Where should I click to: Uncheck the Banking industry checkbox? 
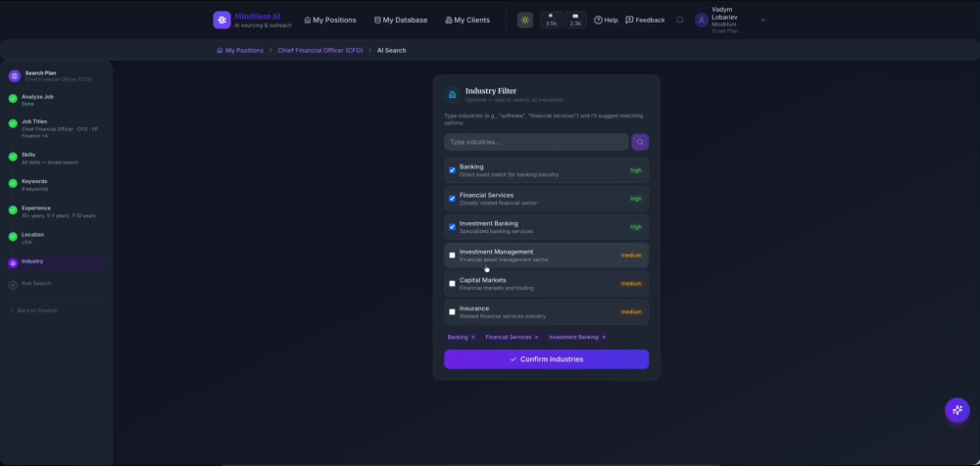tap(452, 170)
